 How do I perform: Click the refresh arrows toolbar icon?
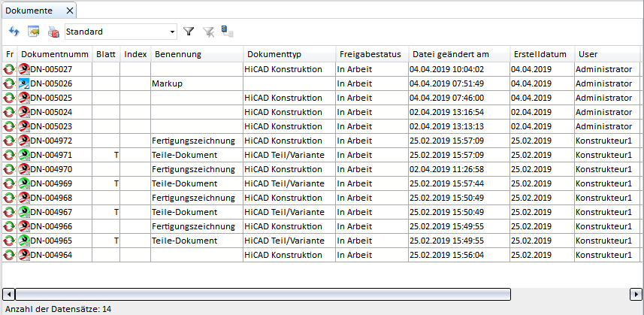pos(14,32)
